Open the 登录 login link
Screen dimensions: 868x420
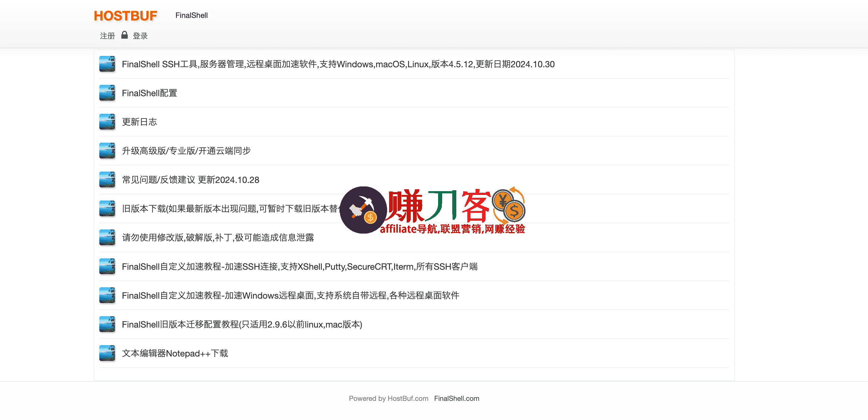pyautogui.click(x=140, y=36)
